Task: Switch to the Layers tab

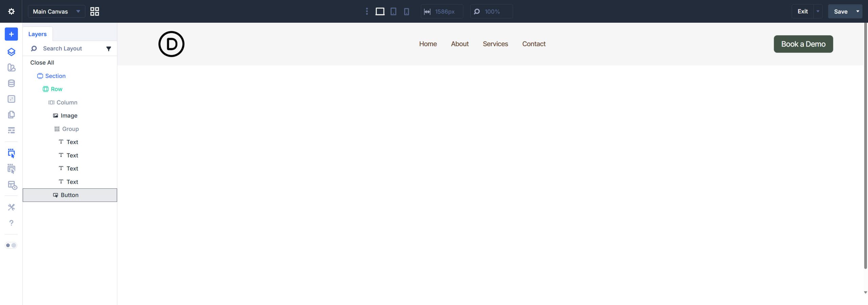Action: coord(37,34)
